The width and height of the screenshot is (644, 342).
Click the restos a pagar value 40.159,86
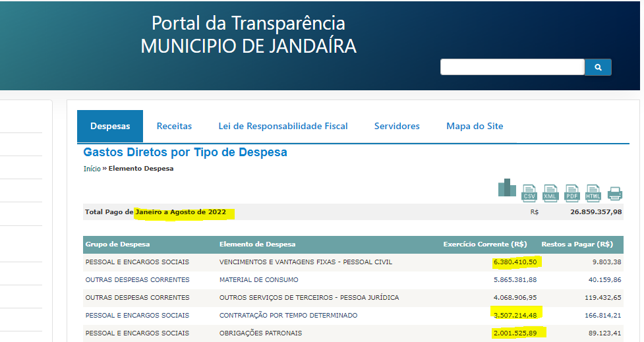click(x=604, y=279)
